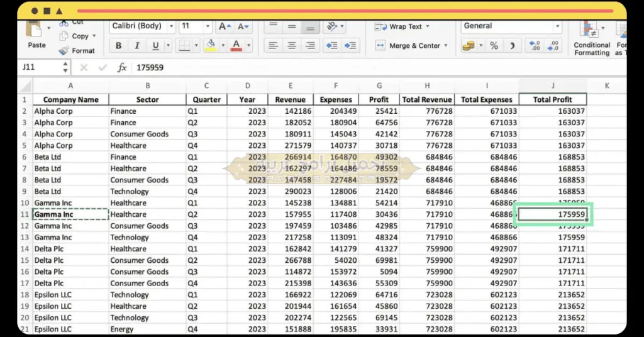
Task: Click the formula bar value 175959
Action: 150,67
